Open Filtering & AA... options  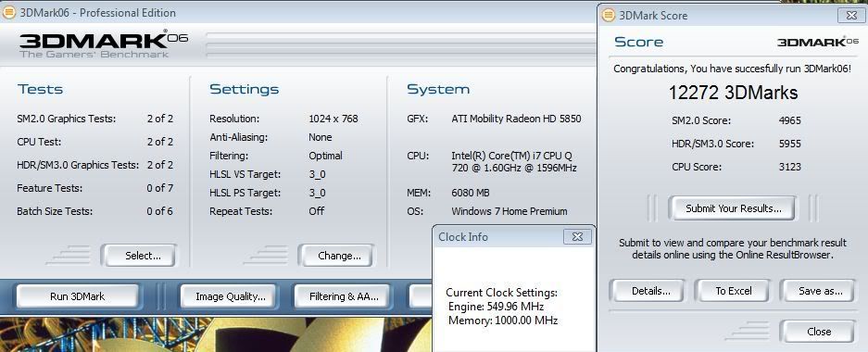342,296
